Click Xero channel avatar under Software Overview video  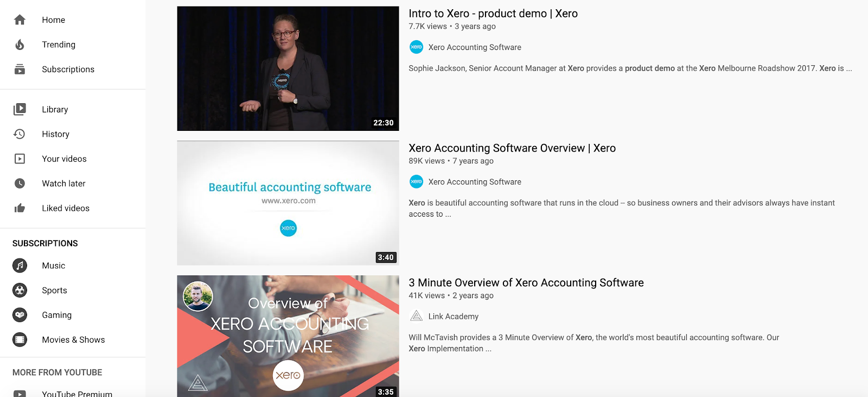pos(416,182)
